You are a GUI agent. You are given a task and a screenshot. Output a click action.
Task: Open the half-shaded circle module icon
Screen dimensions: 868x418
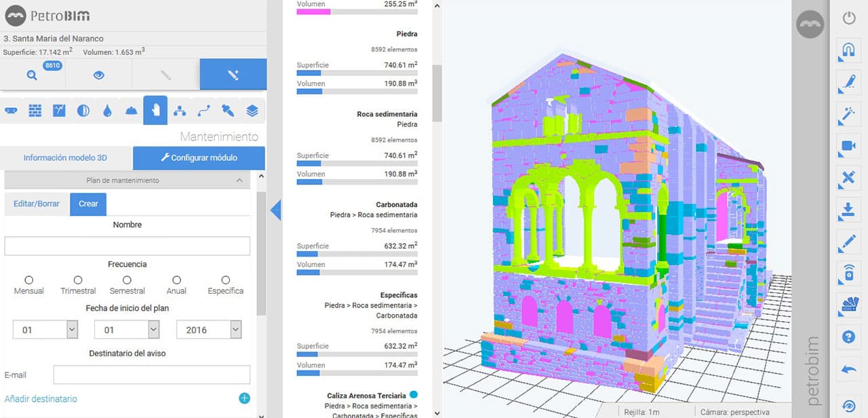click(83, 111)
